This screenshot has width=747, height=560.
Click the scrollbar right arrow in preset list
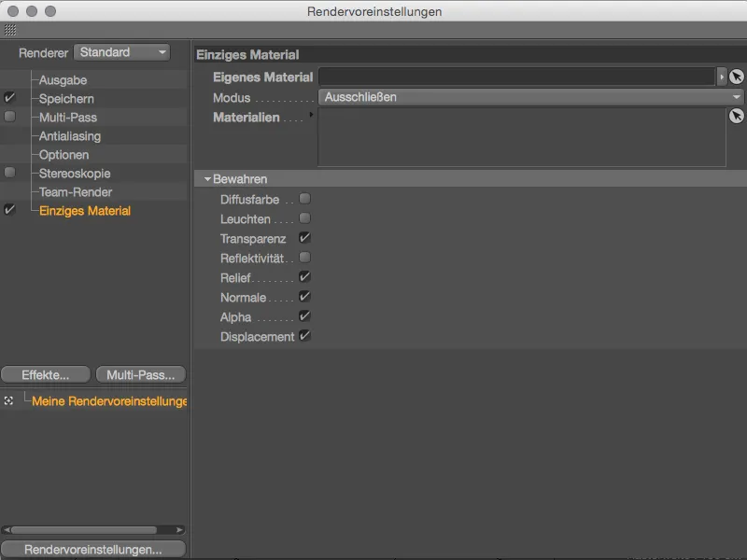[x=179, y=530]
